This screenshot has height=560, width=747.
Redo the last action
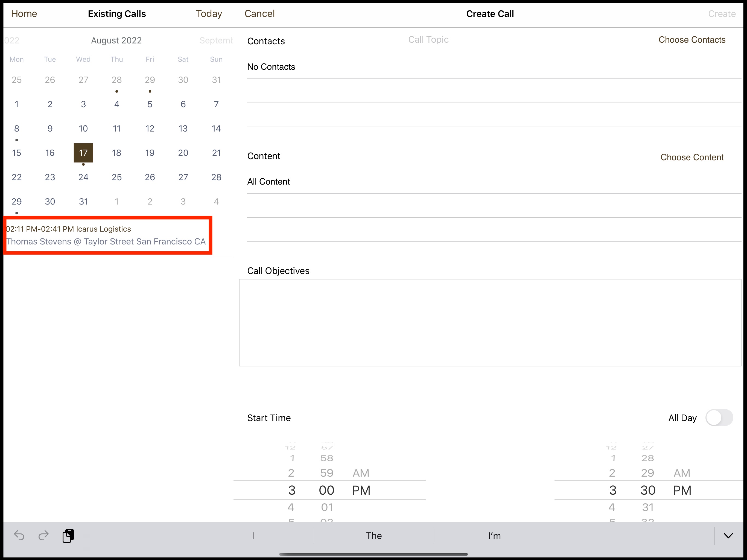pos(43,536)
